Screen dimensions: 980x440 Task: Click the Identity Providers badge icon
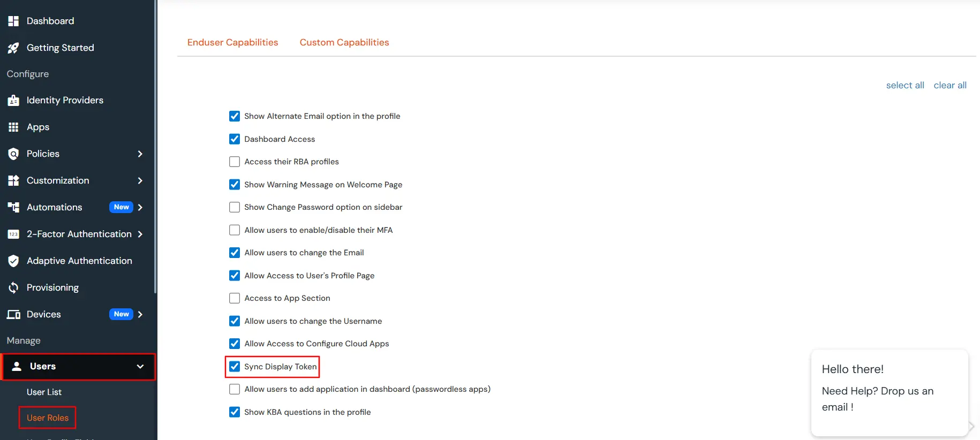pyautogui.click(x=13, y=101)
